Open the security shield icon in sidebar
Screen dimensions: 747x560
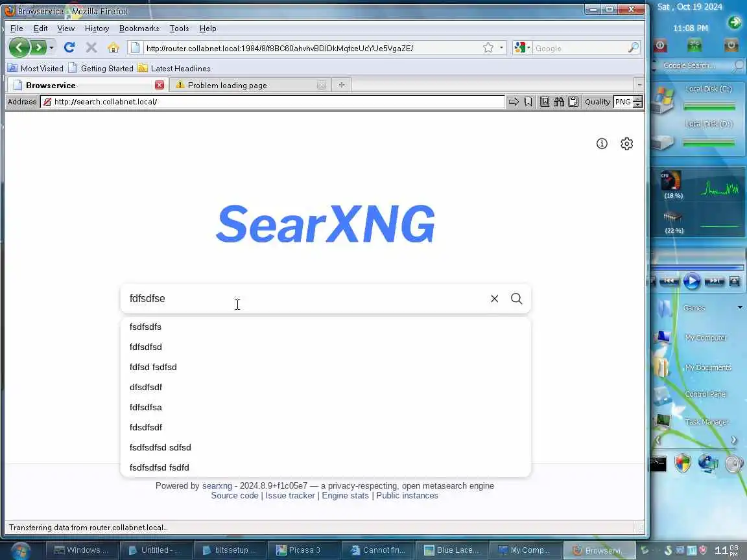pyautogui.click(x=683, y=463)
